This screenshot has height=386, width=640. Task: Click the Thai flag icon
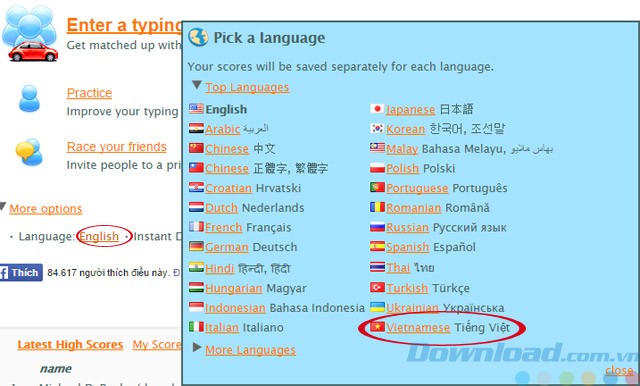378,267
